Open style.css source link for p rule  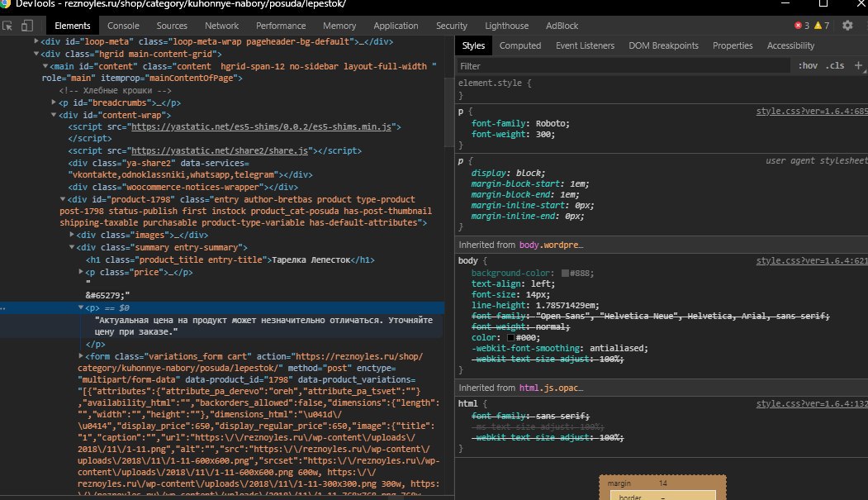pyautogui.click(x=811, y=111)
